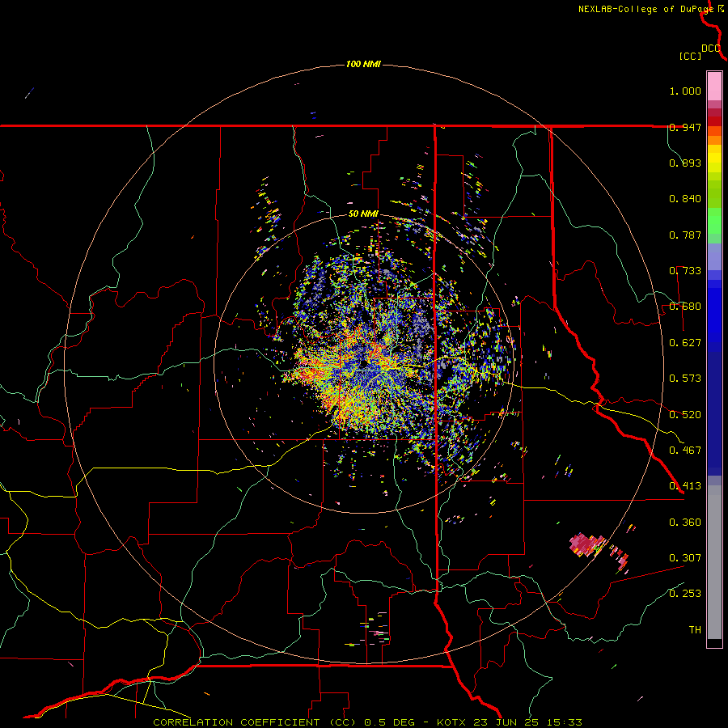Click the 0.893 scale value

(685, 163)
